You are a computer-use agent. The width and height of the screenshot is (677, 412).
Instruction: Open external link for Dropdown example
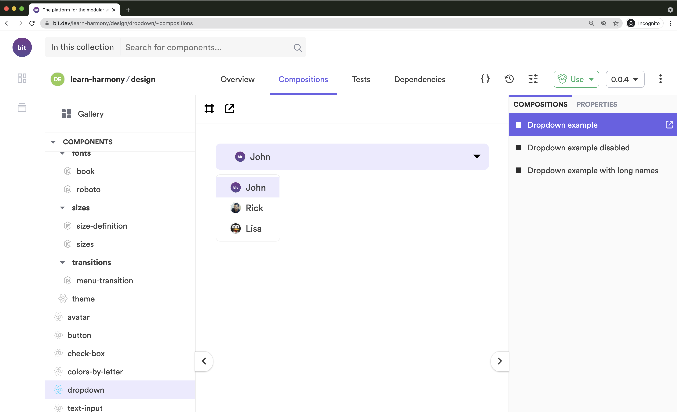(x=669, y=125)
